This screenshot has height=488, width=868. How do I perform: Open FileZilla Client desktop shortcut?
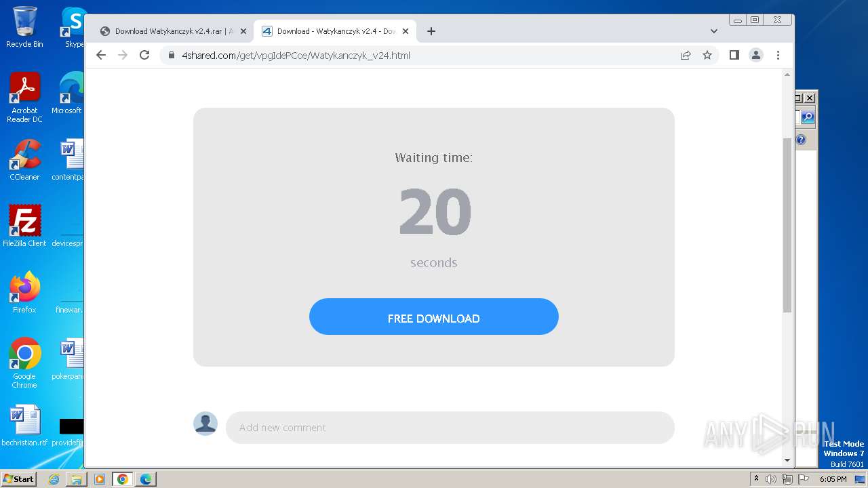(24, 226)
